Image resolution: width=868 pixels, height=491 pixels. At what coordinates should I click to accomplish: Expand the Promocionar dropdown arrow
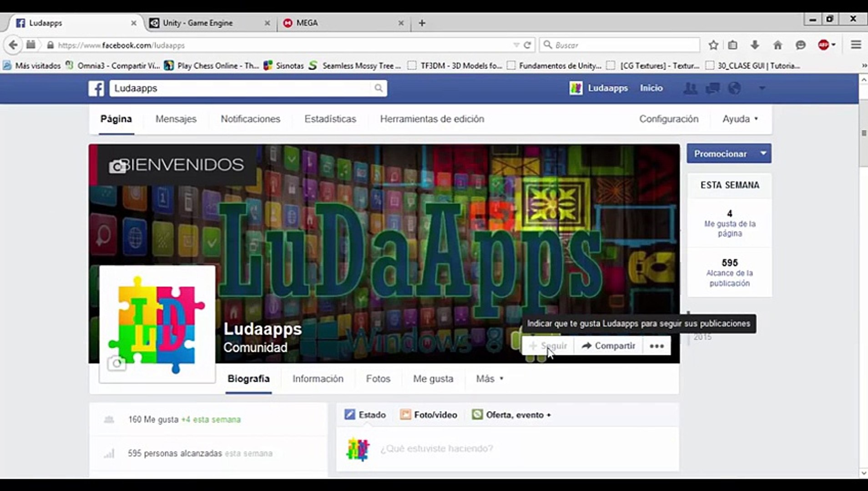763,154
